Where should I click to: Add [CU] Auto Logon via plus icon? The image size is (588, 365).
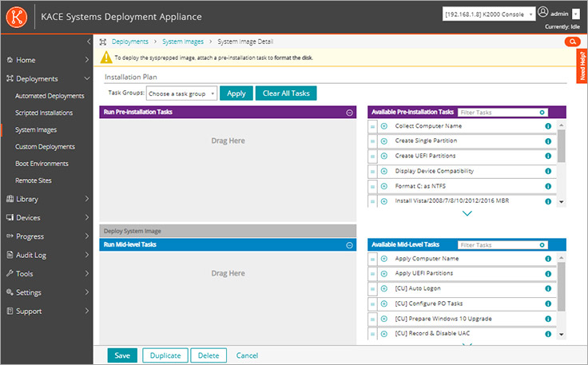pyautogui.click(x=384, y=288)
